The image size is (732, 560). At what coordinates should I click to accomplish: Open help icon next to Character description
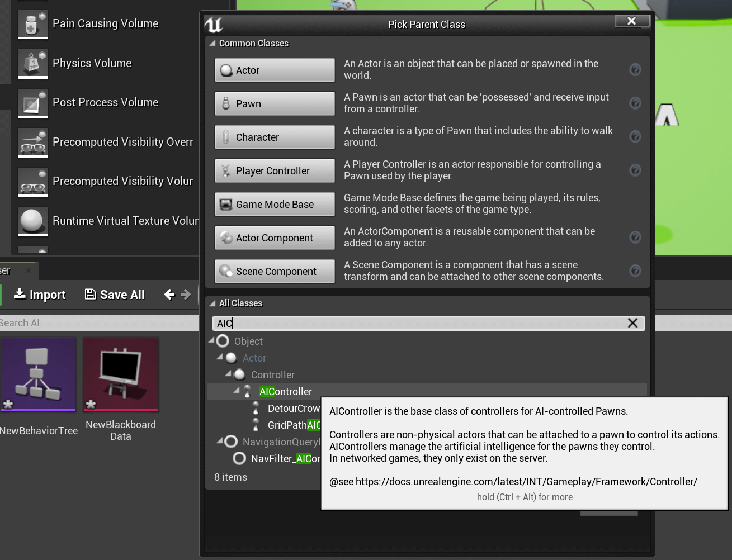[x=635, y=137]
